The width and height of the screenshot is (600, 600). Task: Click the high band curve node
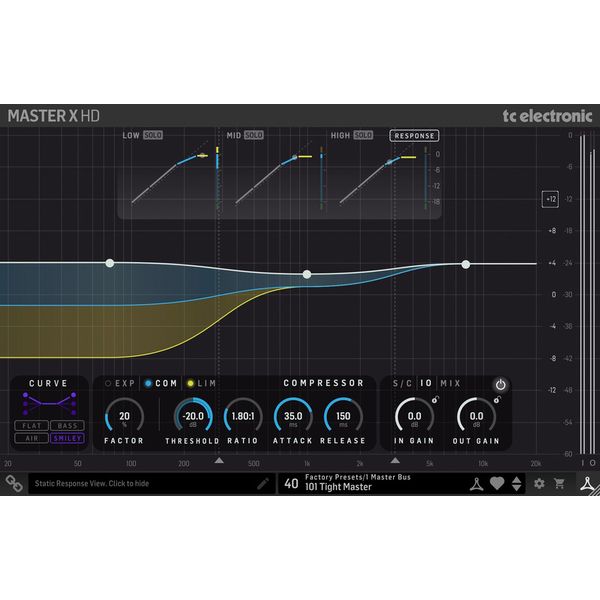click(x=466, y=264)
